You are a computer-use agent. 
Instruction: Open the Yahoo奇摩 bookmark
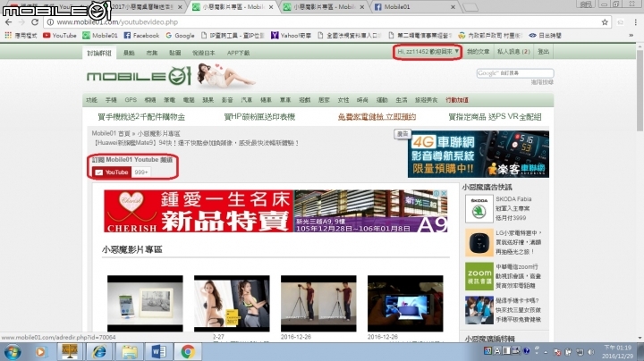pyautogui.click(x=292, y=35)
